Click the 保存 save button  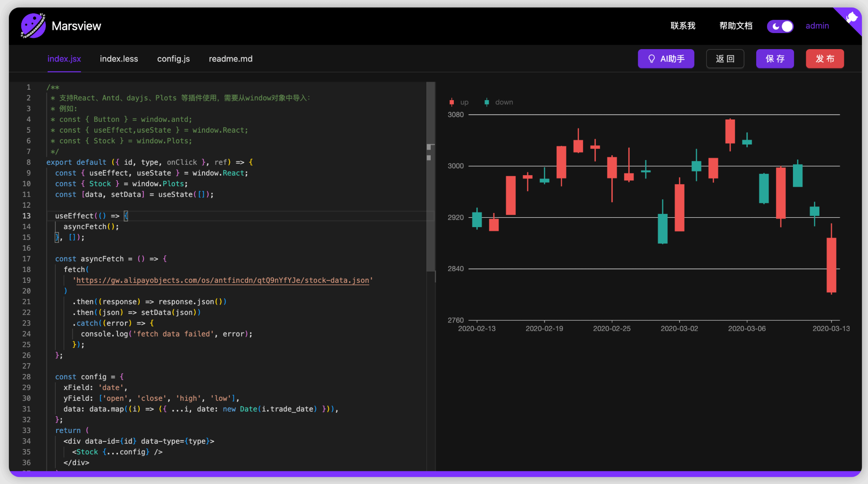(775, 59)
